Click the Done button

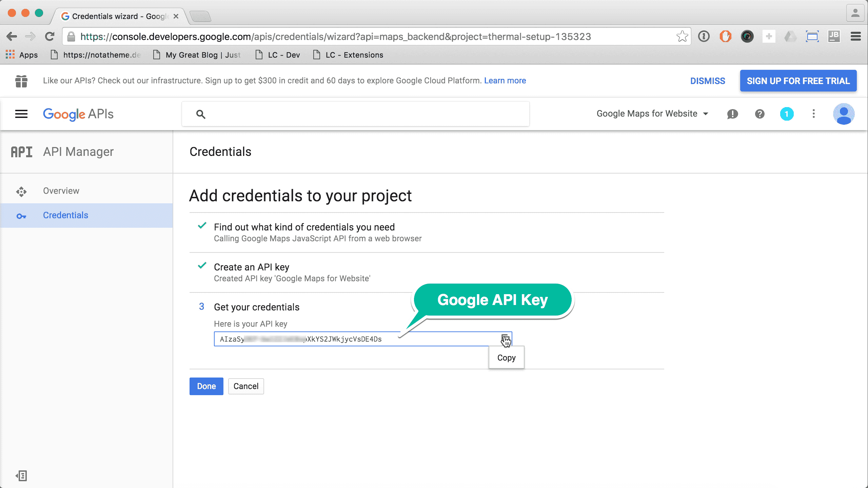tap(206, 386)
